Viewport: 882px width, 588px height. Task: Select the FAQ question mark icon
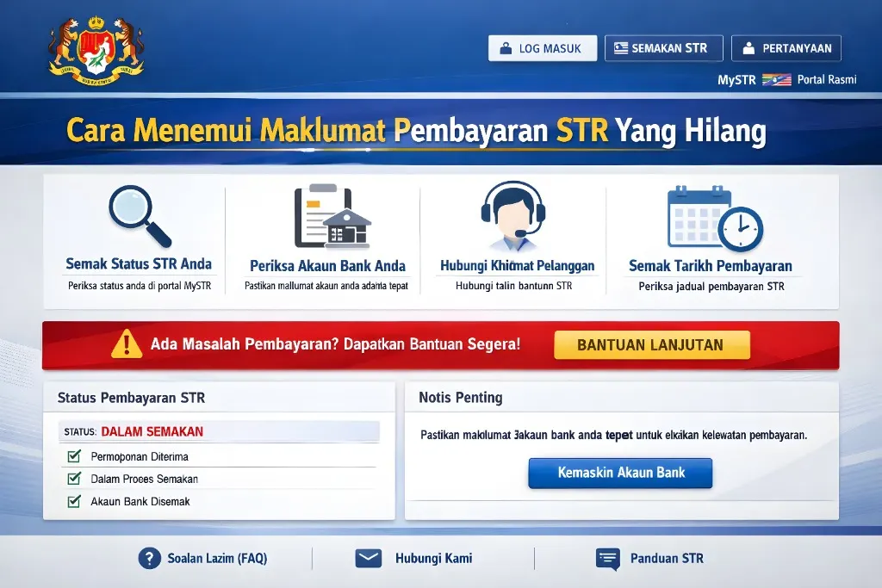coord(151,558)
